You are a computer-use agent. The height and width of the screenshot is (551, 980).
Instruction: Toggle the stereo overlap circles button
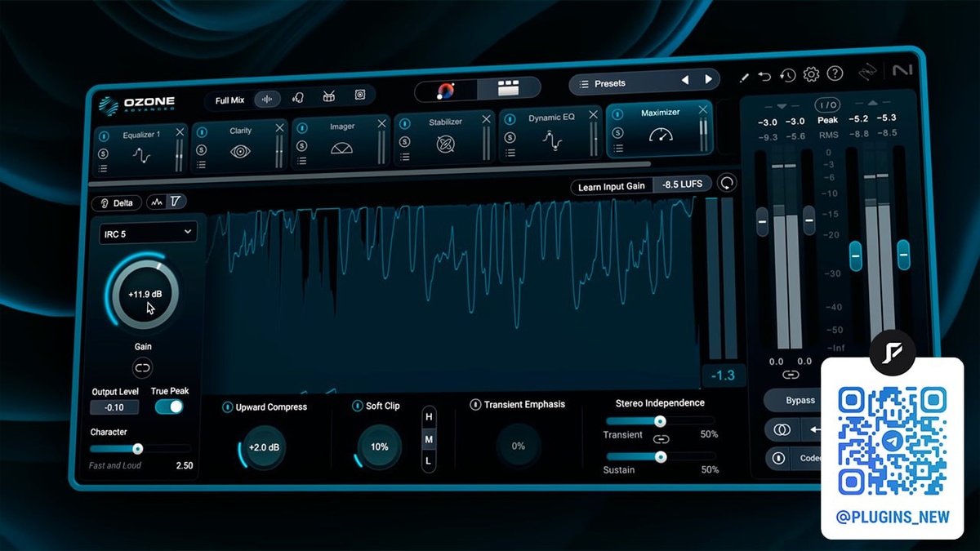781,429
